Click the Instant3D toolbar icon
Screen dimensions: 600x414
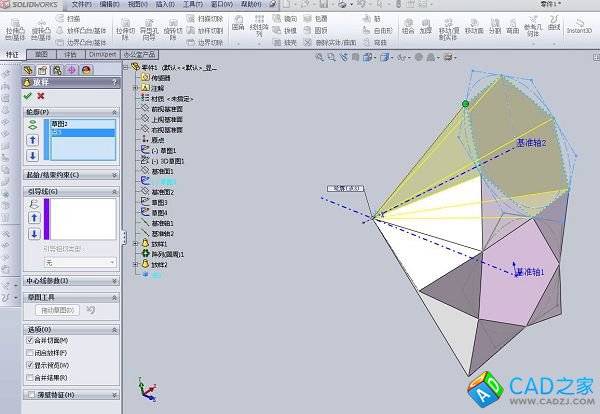(x=579, y=25)
